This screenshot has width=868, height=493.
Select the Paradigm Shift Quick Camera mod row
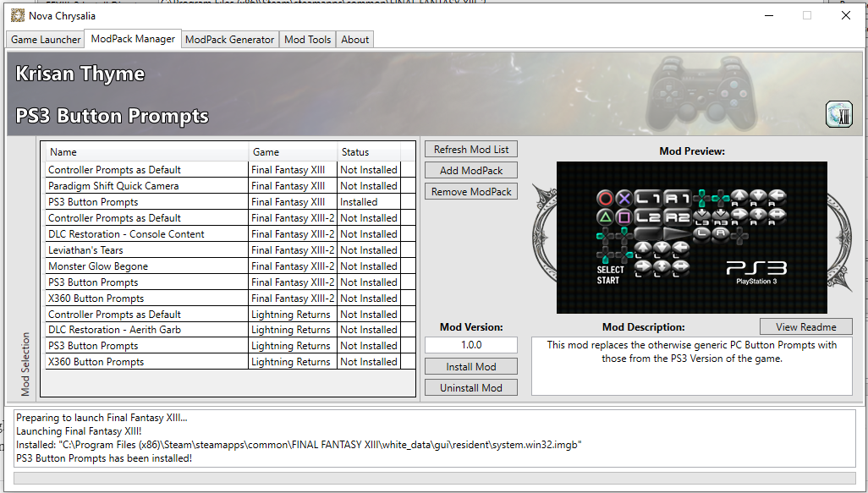pos(230,186)
